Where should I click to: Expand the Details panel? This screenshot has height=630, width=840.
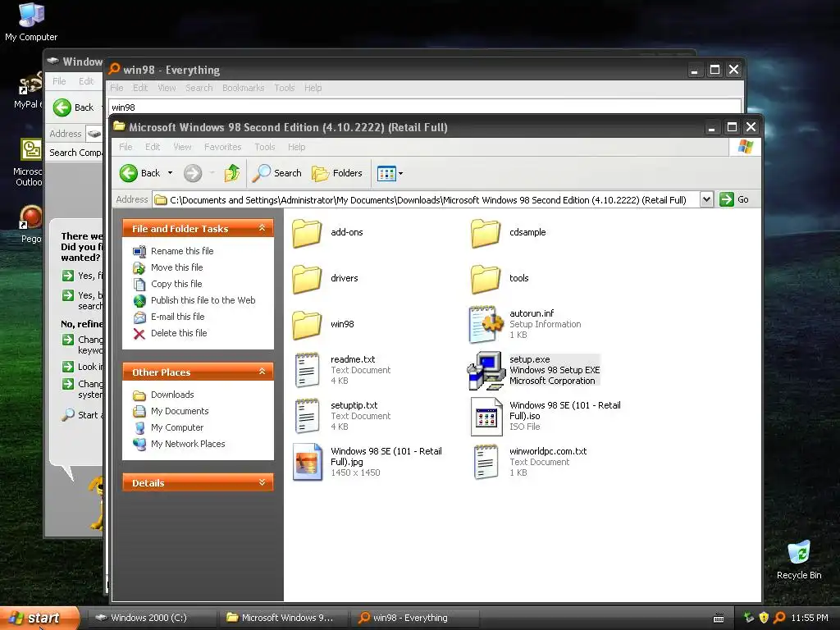click(x=262, y=482)
